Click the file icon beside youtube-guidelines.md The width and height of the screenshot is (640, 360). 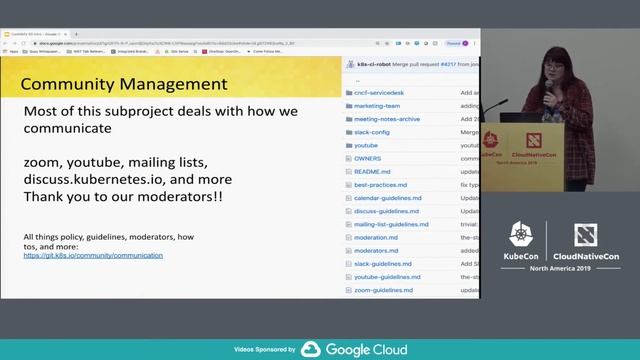pos(349,277)
